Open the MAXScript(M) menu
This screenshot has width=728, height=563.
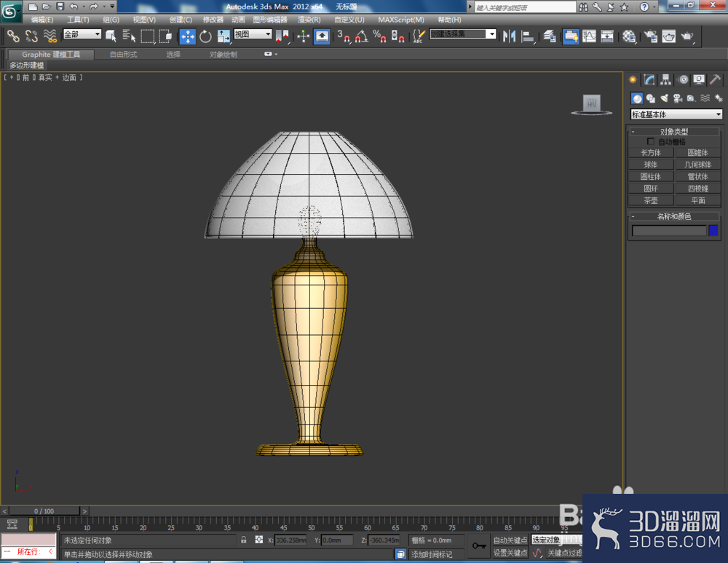click(401, 20)
